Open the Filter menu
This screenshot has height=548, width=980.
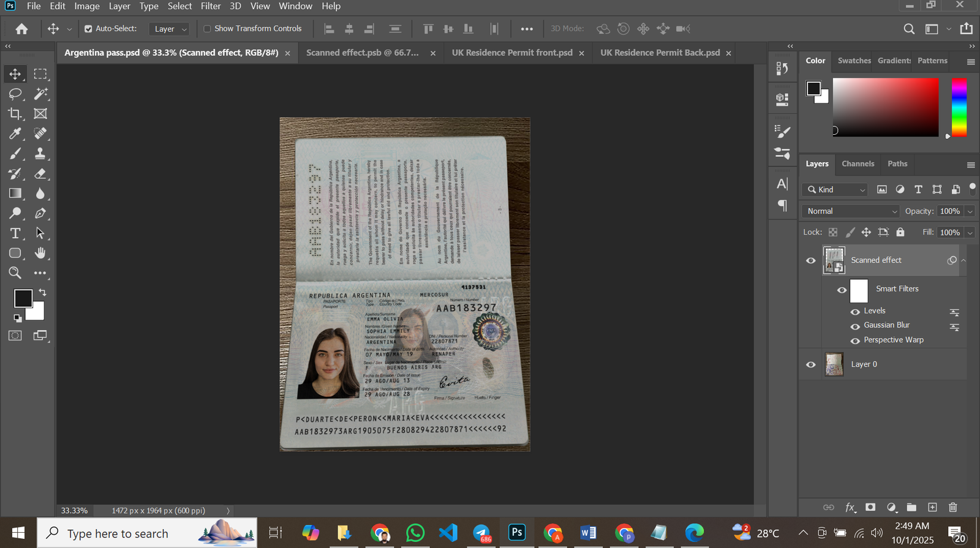[x=211, y=6]
